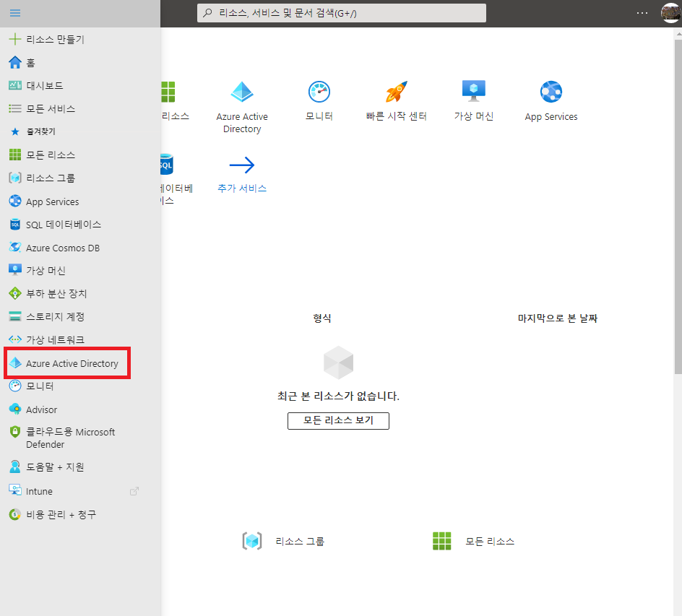Click the 대시보드 chart icon
682x616 pixels.
point(14,85)
